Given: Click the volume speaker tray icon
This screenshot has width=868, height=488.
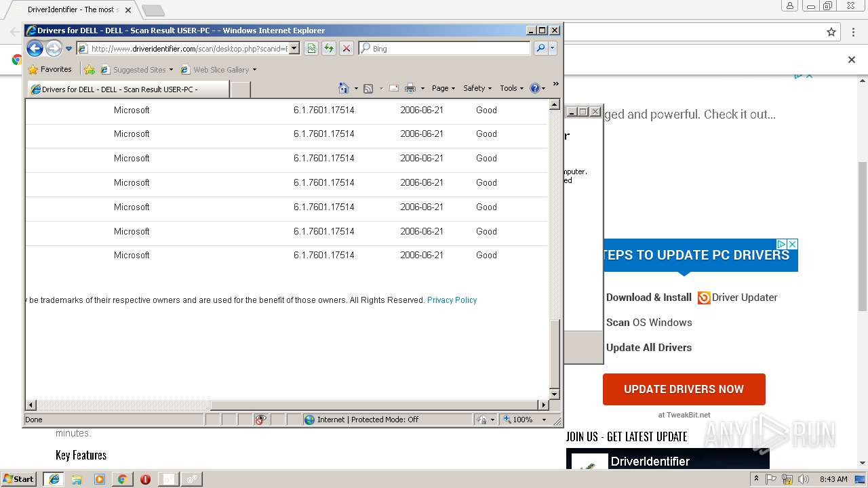Looking at the screenshot, I should click(804, 479).
